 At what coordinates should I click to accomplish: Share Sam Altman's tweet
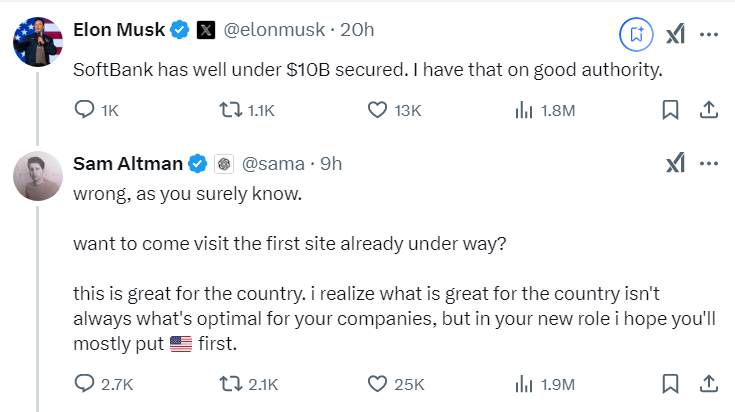pyautogui.click(x=707, y=383)
